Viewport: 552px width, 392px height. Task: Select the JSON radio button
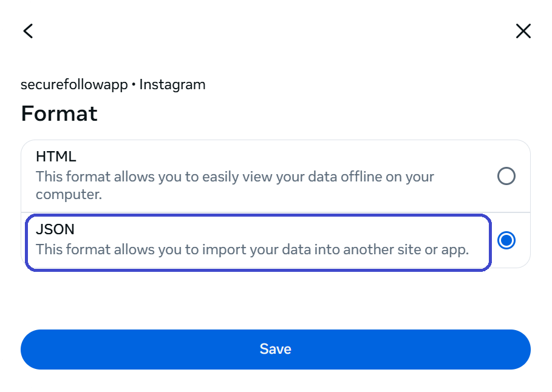(506, 241)
